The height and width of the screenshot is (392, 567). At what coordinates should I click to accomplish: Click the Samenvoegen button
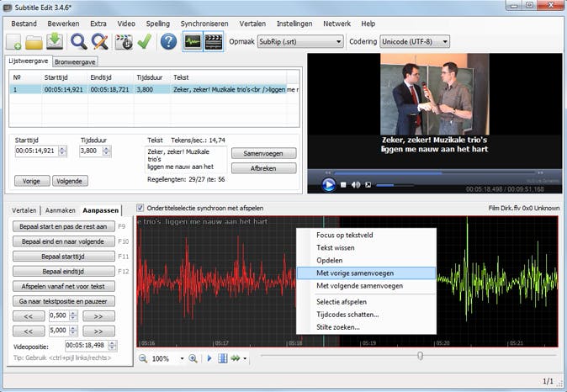(263, 154)
